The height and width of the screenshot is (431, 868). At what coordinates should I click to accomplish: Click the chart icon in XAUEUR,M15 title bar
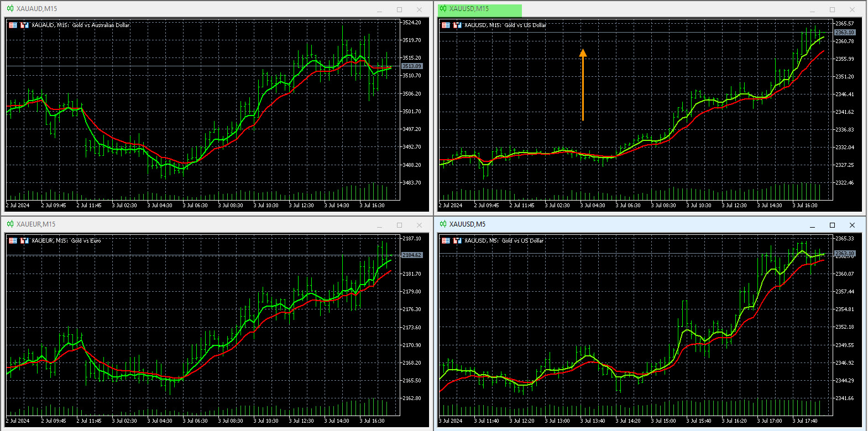click(x=10, y=224)
